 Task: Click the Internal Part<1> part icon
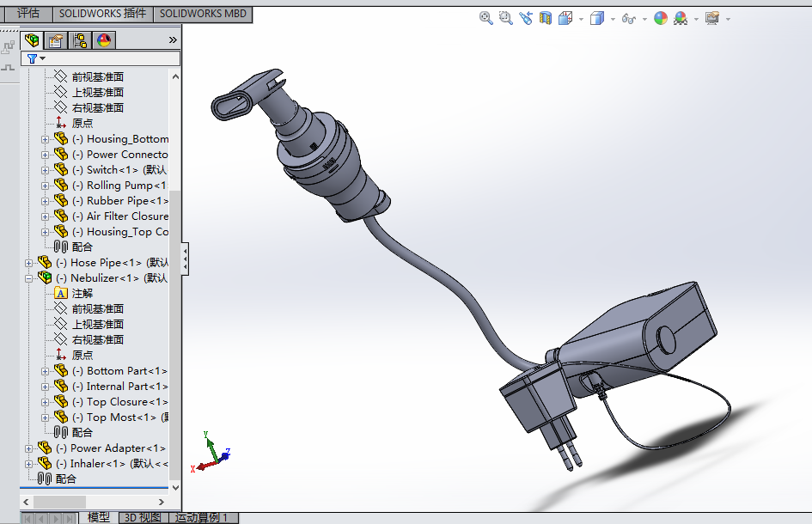click(61, 386)
